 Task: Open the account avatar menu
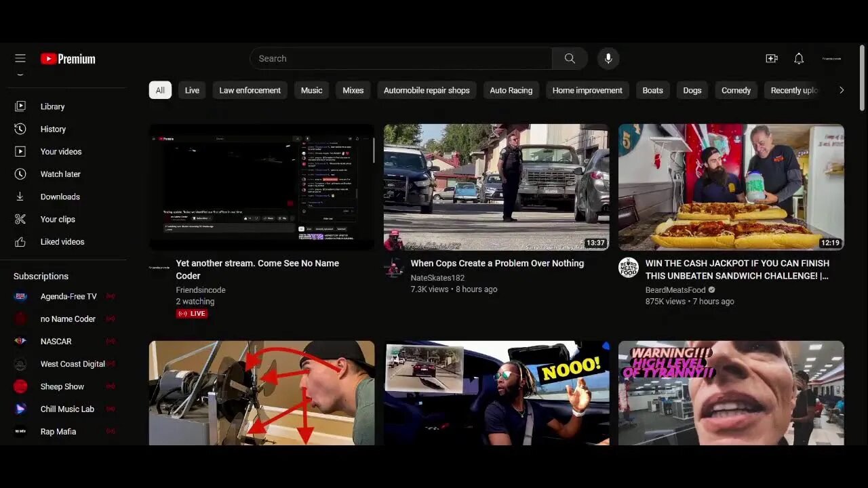point(831,59)
